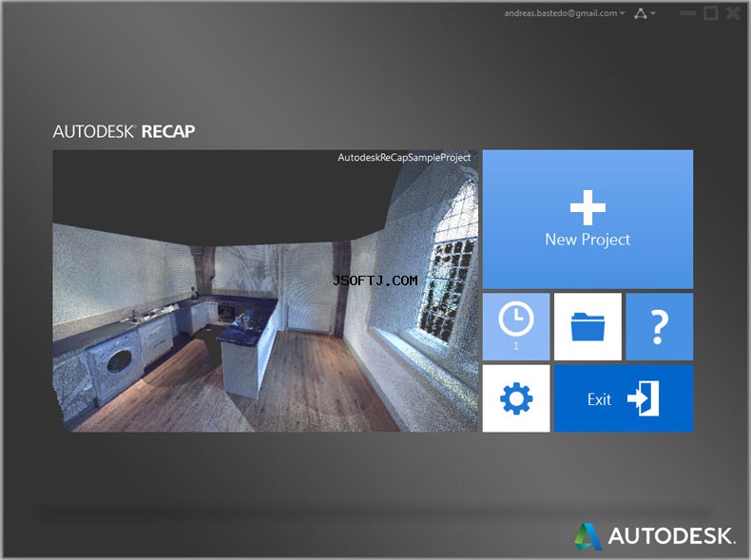
Task: Expand andreas.bastedo@gmail.com account dropdown
Action: (x=565, y=13)
